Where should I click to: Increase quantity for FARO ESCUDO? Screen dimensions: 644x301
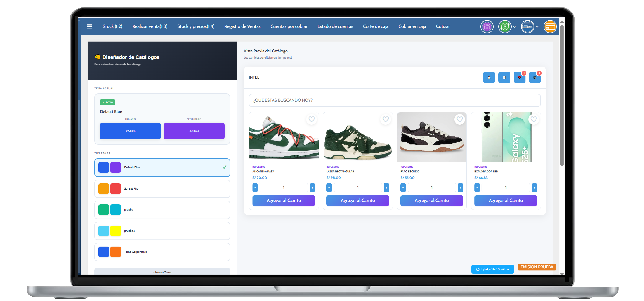click(x=460, y=188)
